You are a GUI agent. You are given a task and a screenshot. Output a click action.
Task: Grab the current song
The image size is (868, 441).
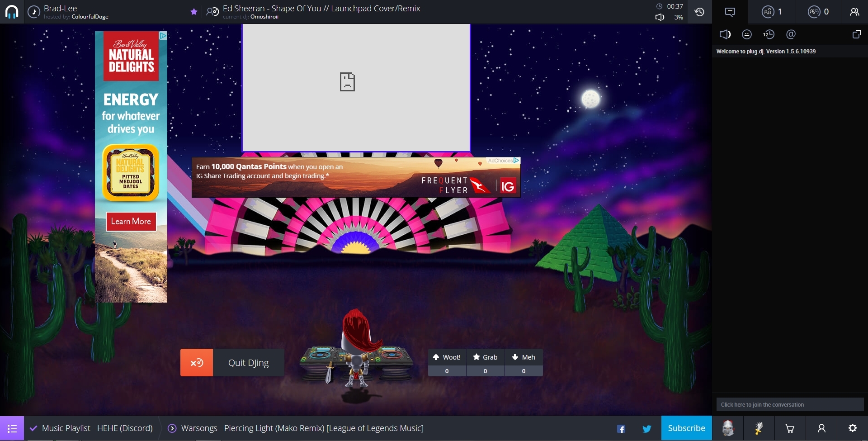[x=485, y=357]
